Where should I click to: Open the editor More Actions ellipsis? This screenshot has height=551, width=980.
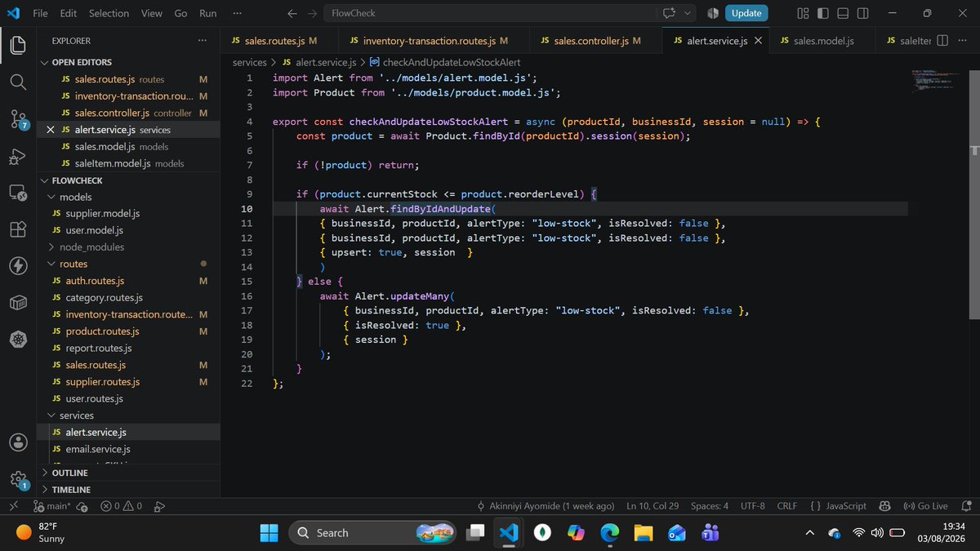pyautogui.click(x=962, y=40)
